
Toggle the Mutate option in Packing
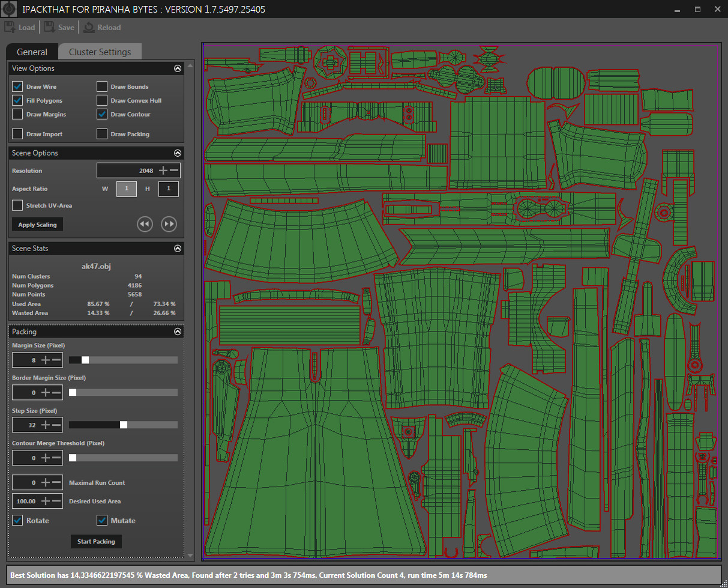pyautogui.click(x=101, y=520)
